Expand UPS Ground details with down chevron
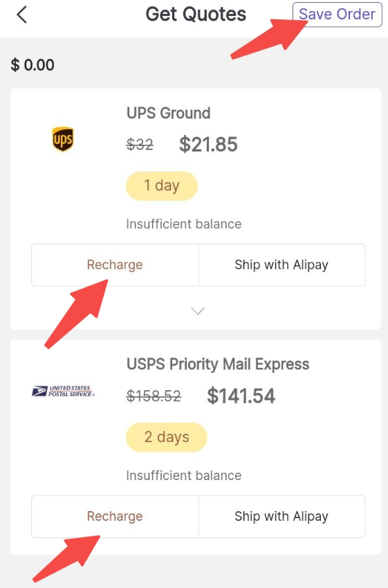388x588 pixels. [x=198, y=311]
